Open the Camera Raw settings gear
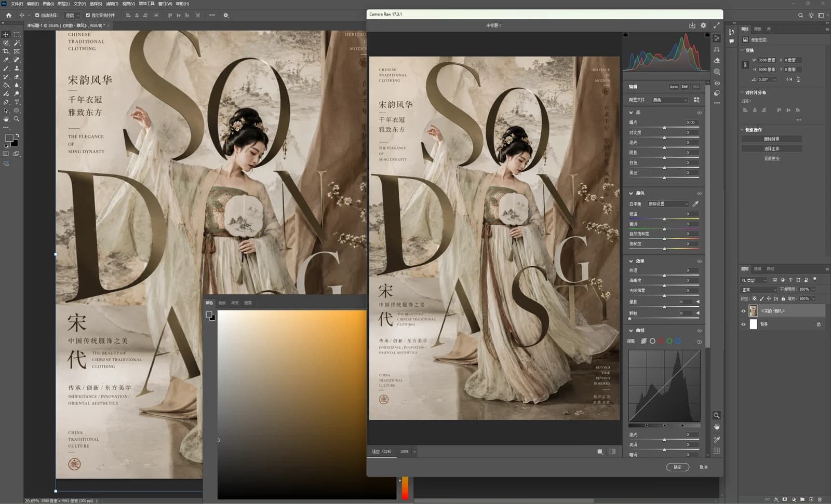831x504 pixels. (703, 25)
